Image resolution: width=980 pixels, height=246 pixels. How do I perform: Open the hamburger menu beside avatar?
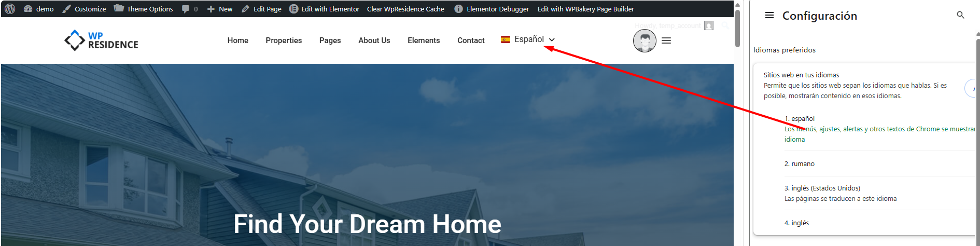click(x=666, y=40)
